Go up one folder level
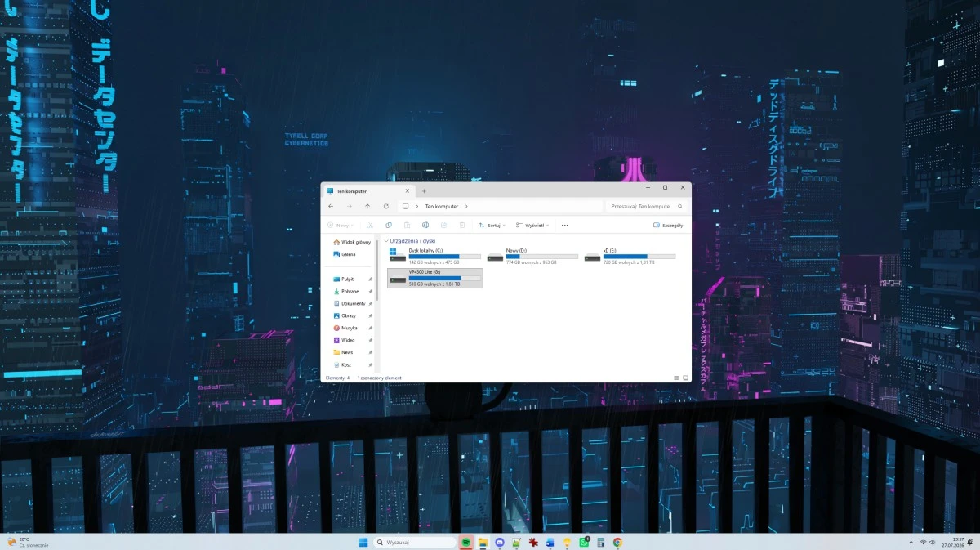 coord(367,207)
